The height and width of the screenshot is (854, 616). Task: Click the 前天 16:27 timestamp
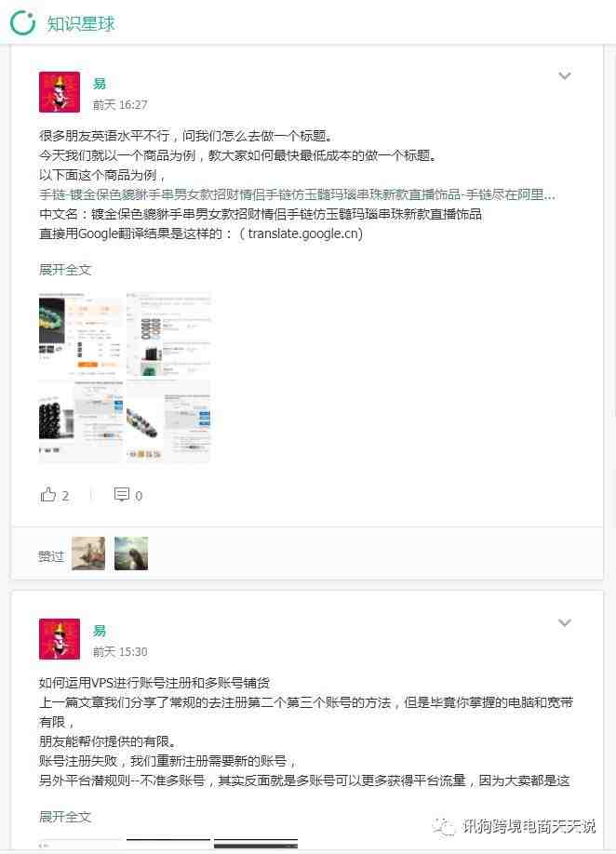click(x=120, y=104)
